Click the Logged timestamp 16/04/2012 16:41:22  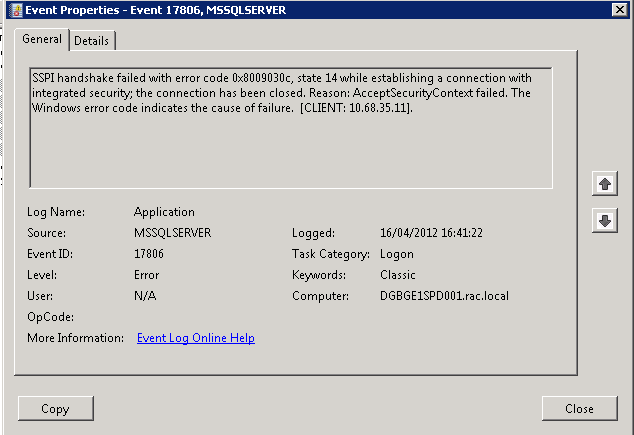(432, 233)
